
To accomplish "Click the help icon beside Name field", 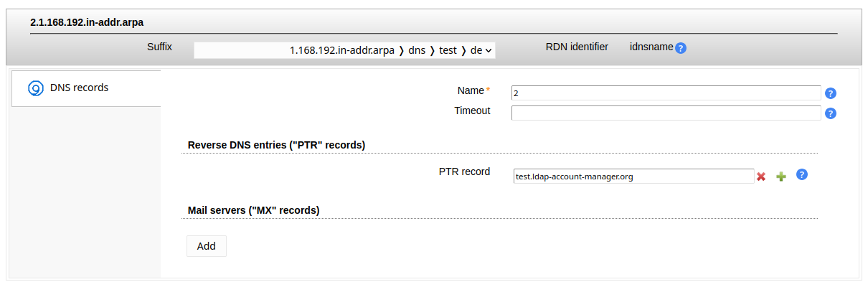I will (x=831, y=93).
